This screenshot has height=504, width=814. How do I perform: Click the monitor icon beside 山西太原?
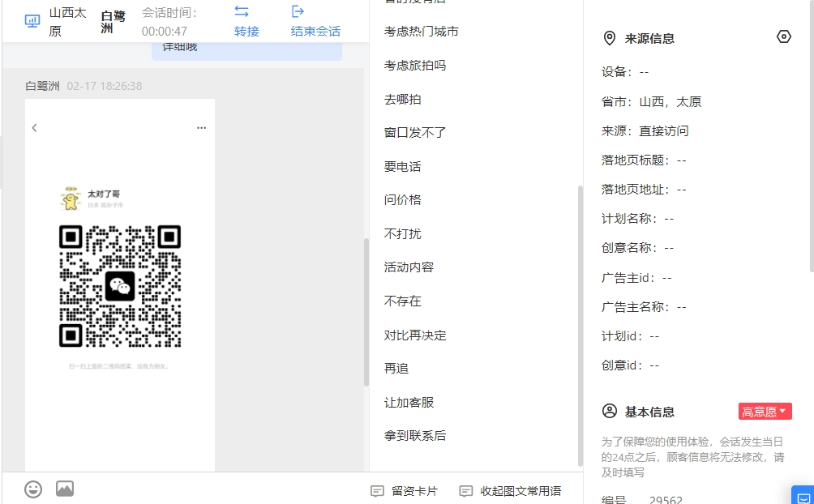point(32,21)
